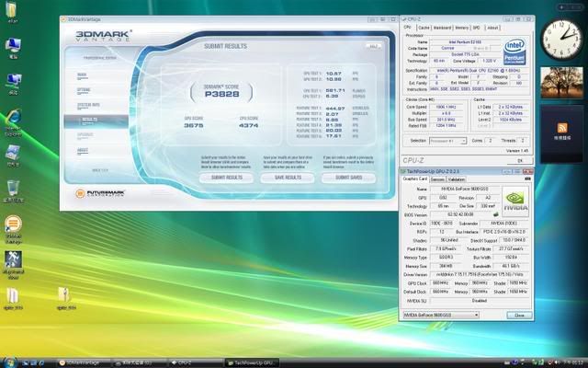Switch to the Mainboard tab in CPU-Z
This screenshot has width=588, height=368.
coord(442,28)
